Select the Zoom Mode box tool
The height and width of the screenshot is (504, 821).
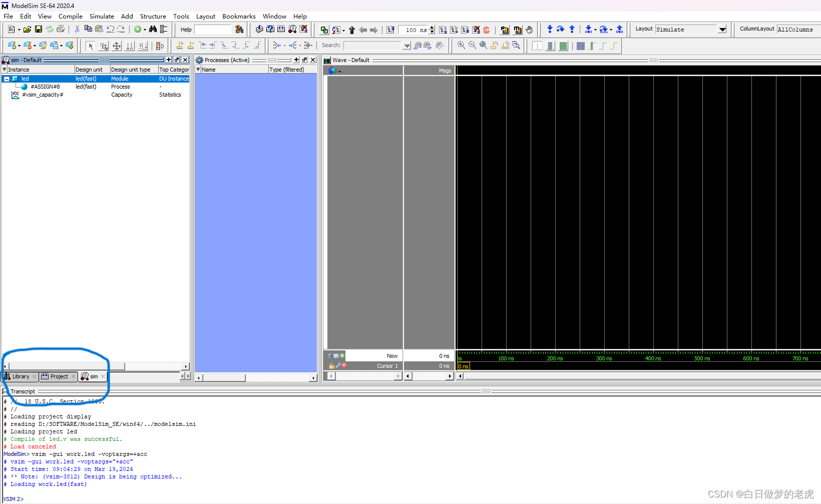click(104, 46)
